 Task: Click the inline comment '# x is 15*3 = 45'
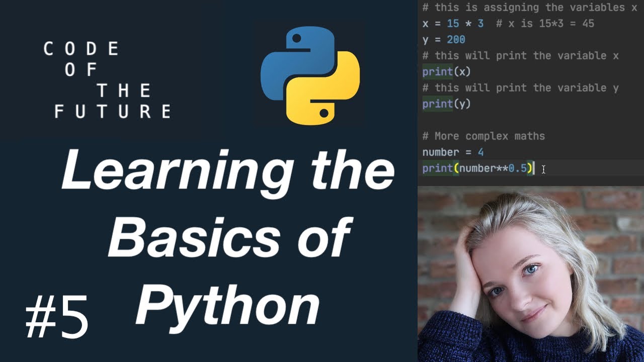pyautogui.click(x=545, y=23)
